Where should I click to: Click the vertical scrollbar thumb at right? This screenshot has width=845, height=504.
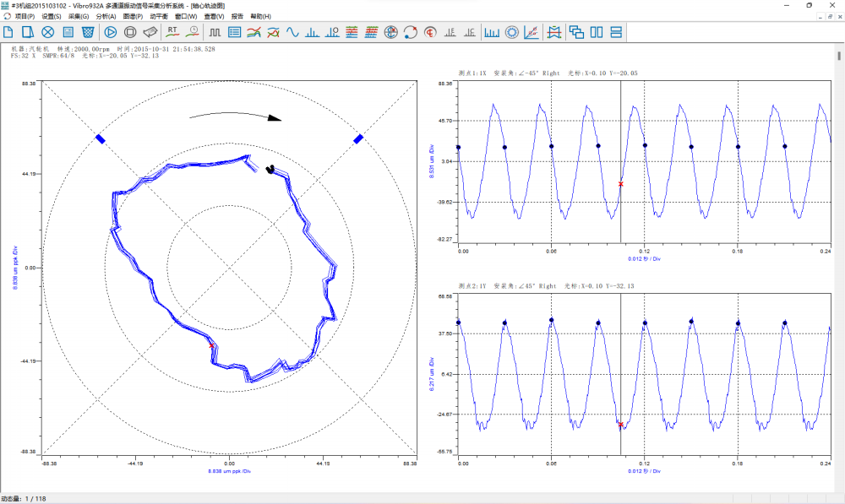(839, 56)
